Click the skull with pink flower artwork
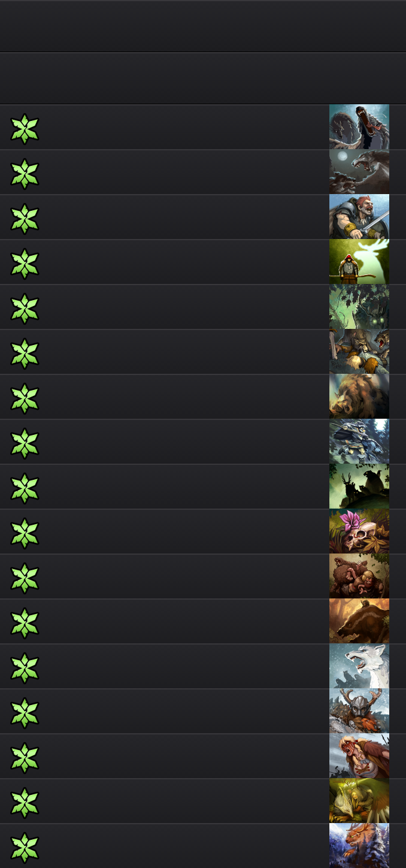Screen dimensions: 406x868 (359, 531)
